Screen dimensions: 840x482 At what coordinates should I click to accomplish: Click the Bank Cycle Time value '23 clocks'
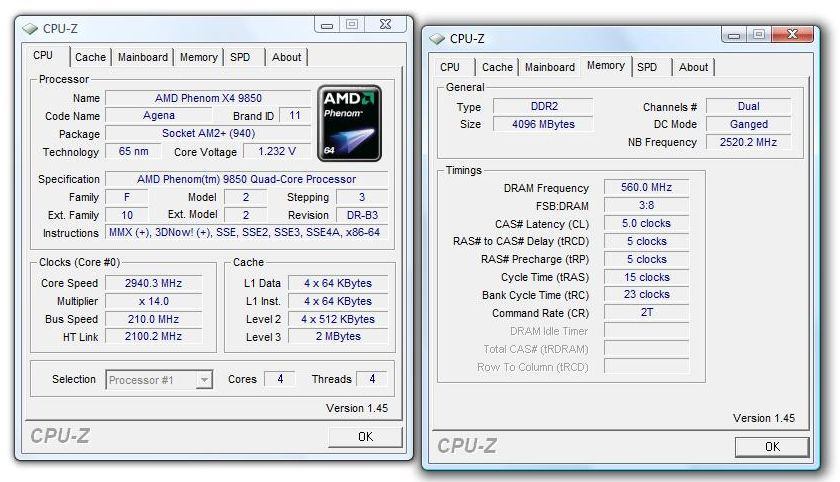pos(646,295)
